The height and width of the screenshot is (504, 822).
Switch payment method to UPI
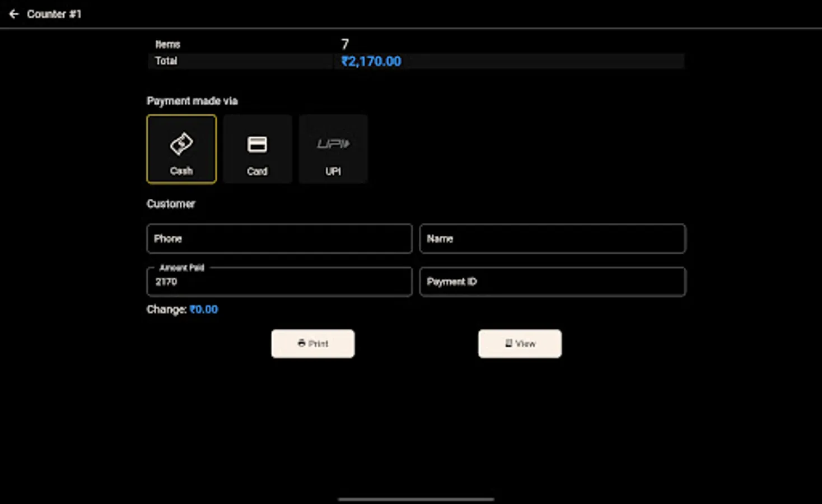pos(333,149)
